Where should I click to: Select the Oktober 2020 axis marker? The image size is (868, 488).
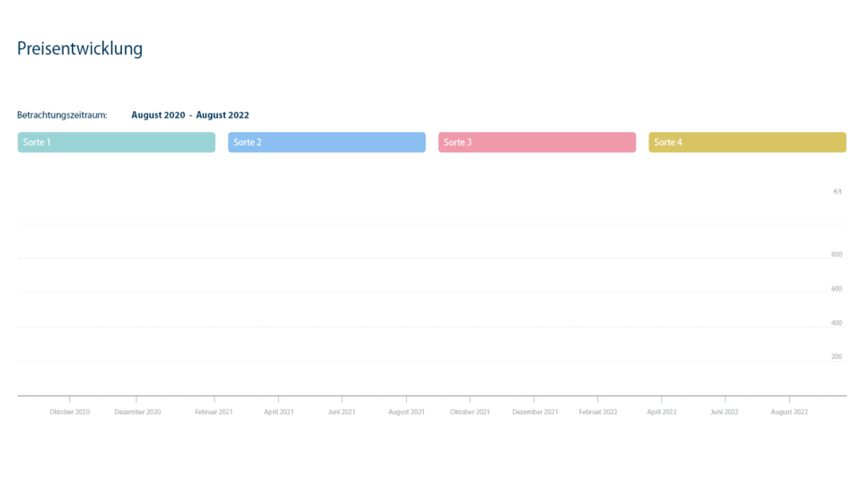pyautogui.click(x=70, y=412)
